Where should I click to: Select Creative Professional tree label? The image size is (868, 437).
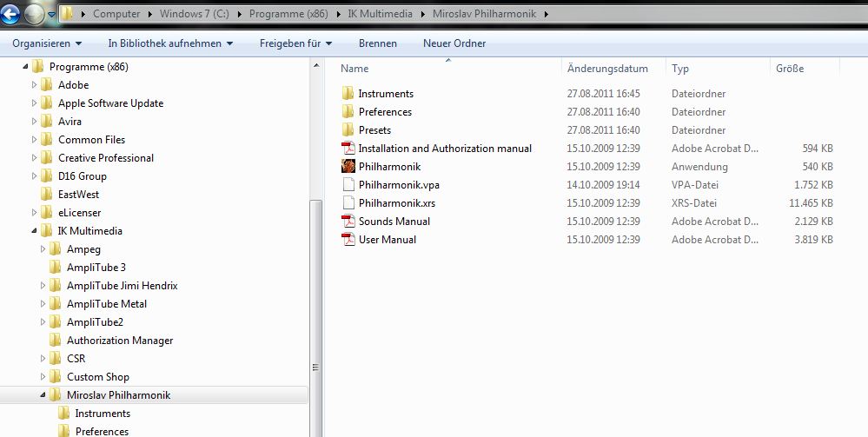pyautogui.click(x=106, y=158)
